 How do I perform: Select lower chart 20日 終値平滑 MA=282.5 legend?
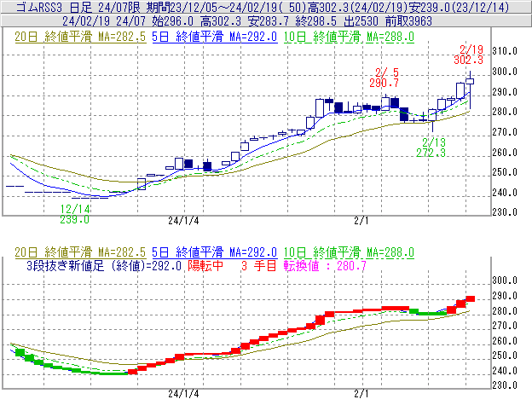(x=80, y=252)
